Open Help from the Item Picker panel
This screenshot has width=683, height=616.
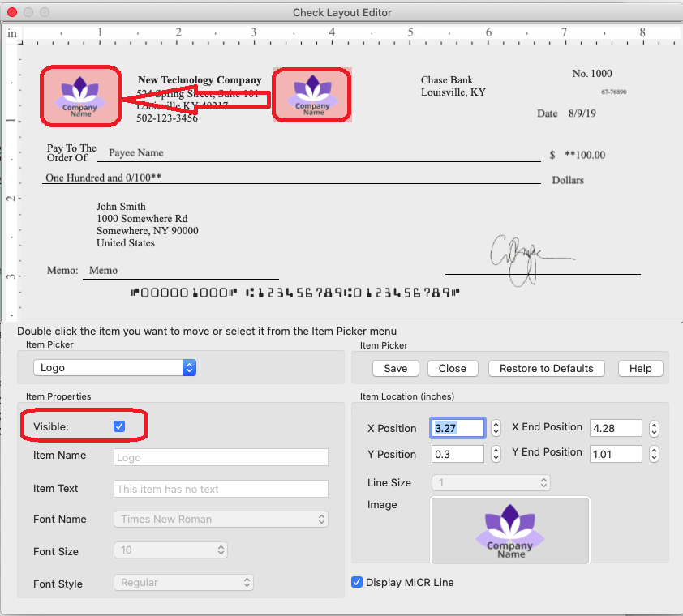(x=640, y=368)
